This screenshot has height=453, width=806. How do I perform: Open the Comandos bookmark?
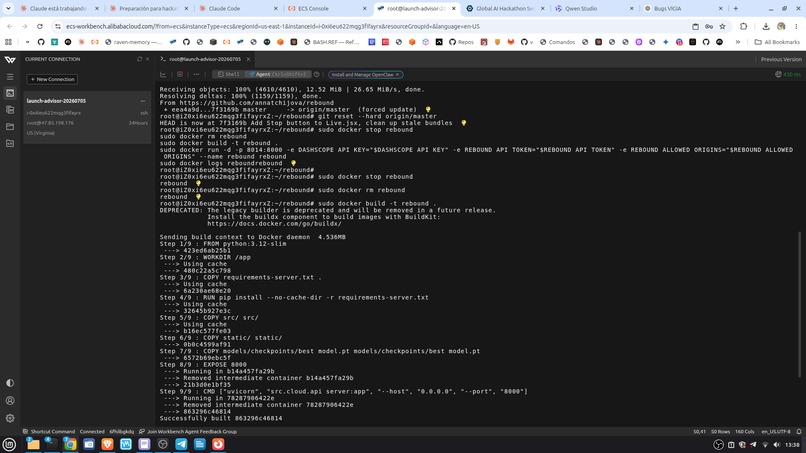[x=557, y=42]
